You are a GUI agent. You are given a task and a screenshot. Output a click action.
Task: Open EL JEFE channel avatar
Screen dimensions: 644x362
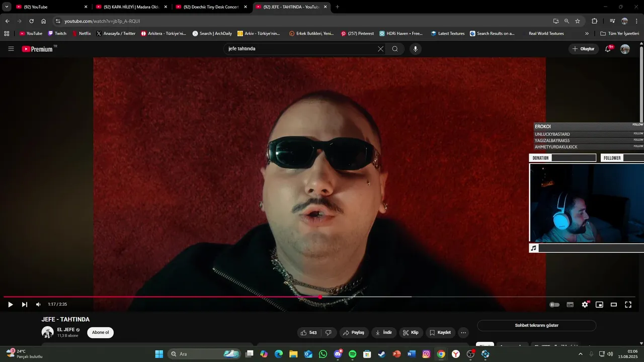(x=47, y=332)
